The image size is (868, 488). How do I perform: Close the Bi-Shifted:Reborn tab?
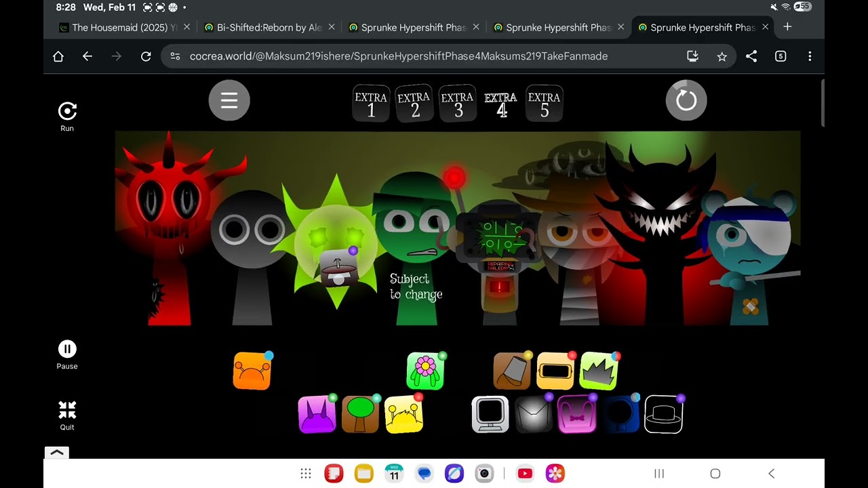tap(332, 27)
